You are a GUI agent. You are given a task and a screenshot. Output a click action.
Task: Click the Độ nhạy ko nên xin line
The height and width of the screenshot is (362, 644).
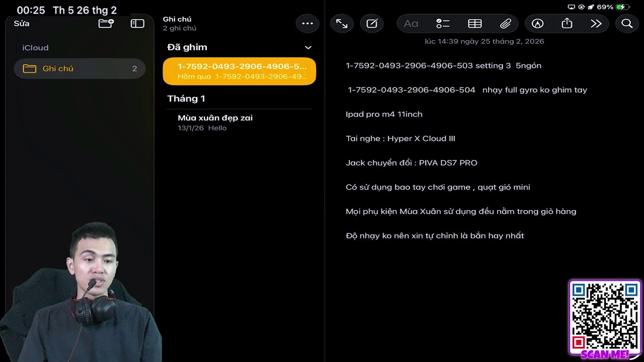pyautogui.click(x=435, y=235)
